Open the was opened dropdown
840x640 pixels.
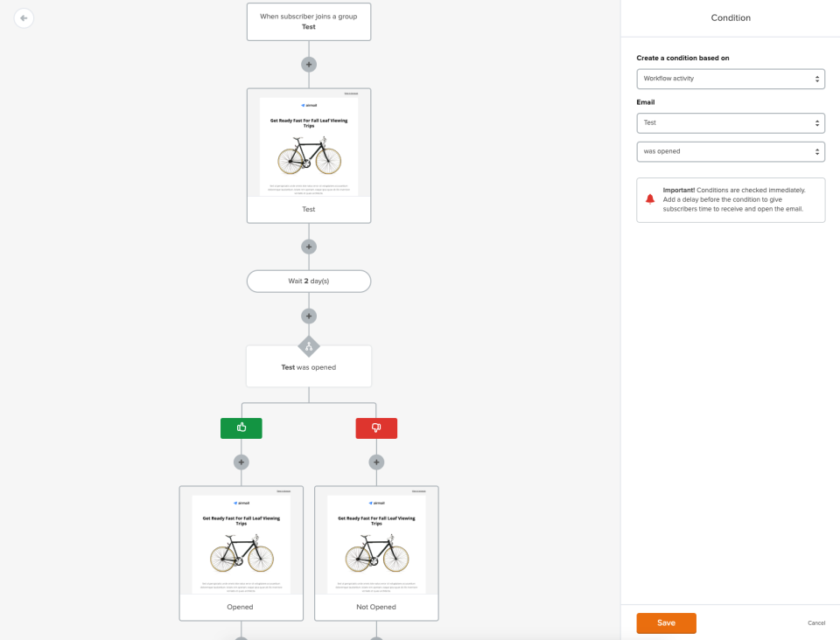coord(731,151)
